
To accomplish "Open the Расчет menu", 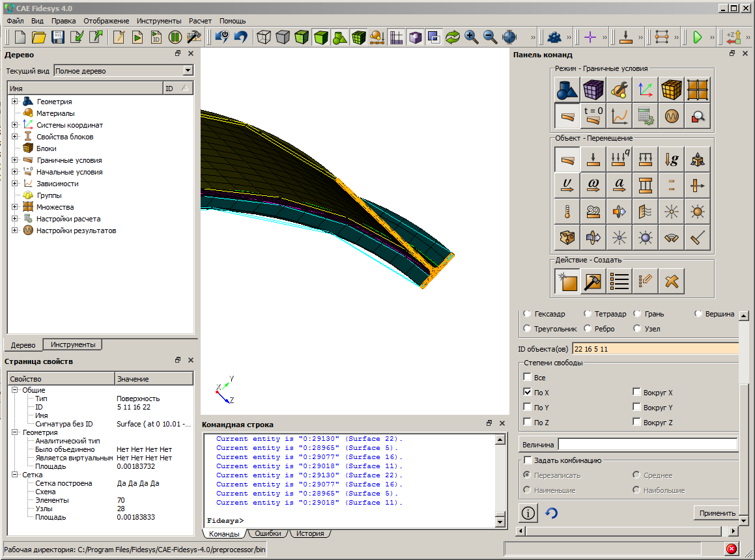I will (x=200, y=21).
